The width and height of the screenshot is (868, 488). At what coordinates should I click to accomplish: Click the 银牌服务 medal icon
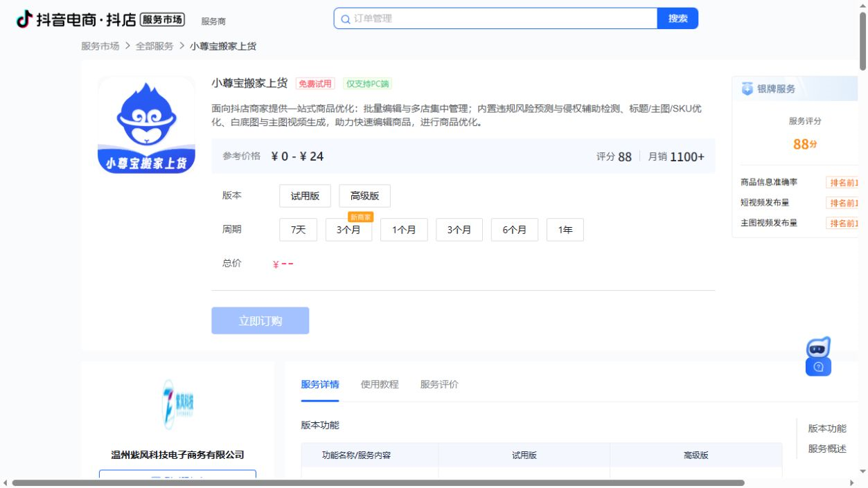click(747, 89)
